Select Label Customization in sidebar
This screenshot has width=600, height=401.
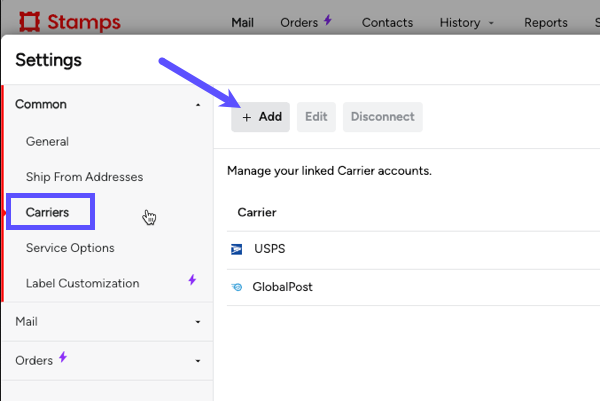point(82,284)
